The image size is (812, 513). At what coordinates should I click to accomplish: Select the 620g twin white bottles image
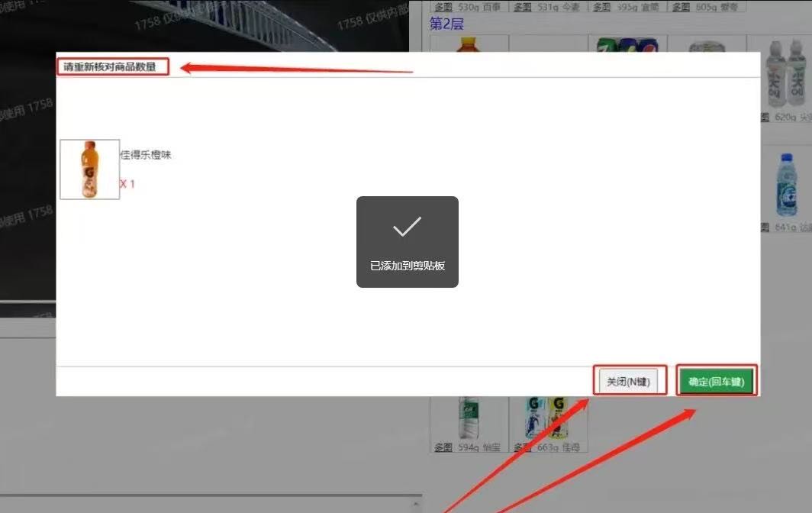tap(785, 74)
